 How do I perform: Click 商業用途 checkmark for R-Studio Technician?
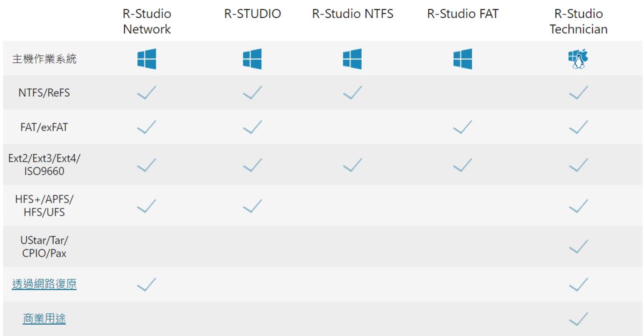tap(579, 319)
